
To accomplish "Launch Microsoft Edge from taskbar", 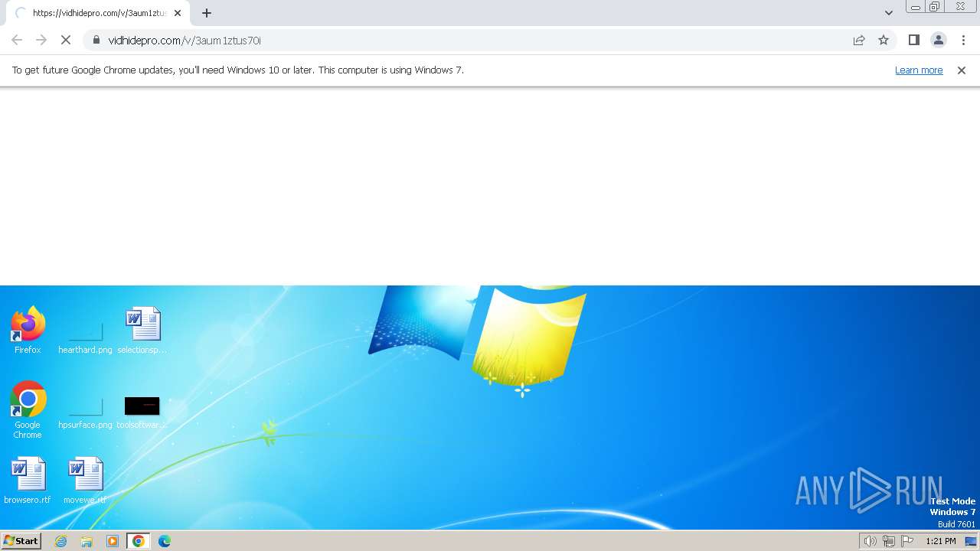I will (x=165, y=541).
